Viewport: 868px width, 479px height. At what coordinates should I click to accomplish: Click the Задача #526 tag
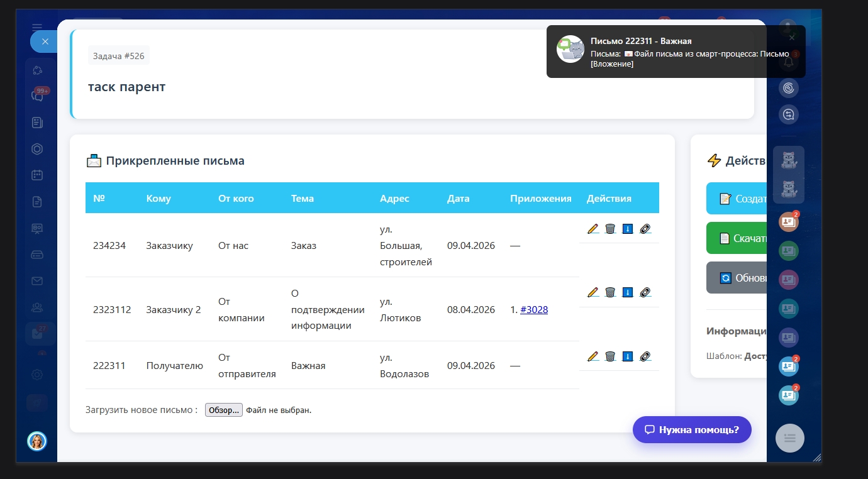119,56
